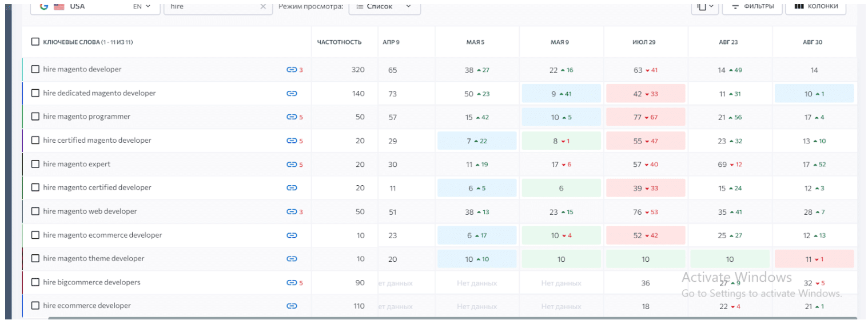Check the hire bigcommerce developers checkbox
Screen dimensions: 868x328
[35, 282]
